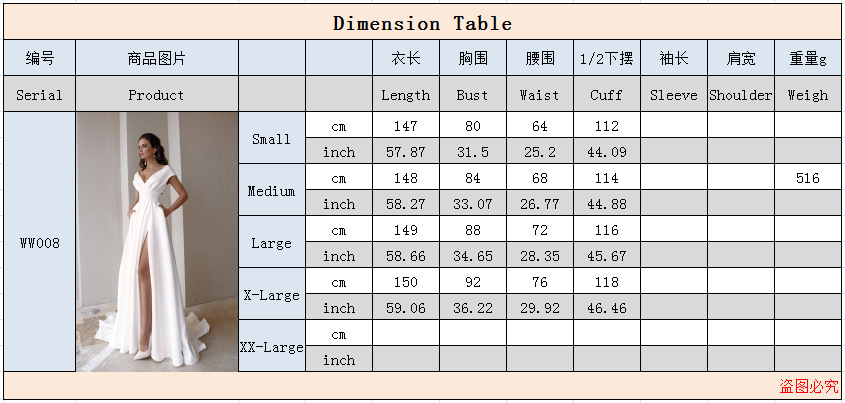This screenshot has height=403, width=845.
Task: Select the Product header cell
Action: coord(156,95)
